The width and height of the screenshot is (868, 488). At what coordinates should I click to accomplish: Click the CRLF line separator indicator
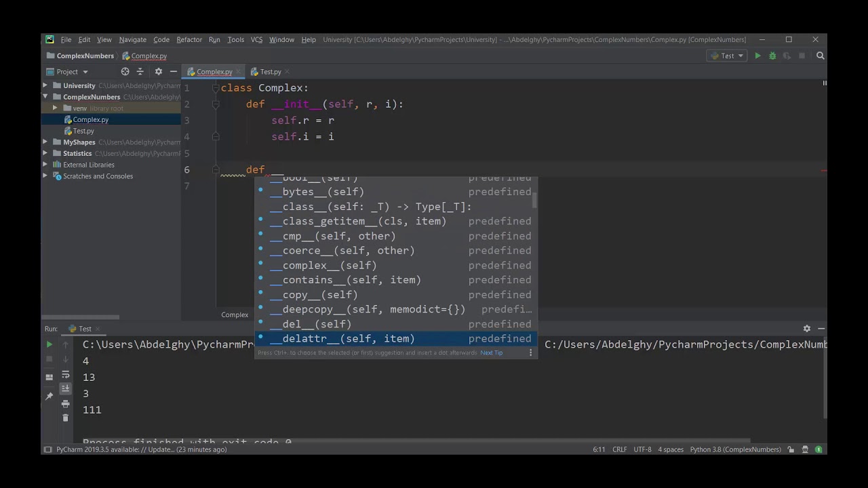point(619,449)
